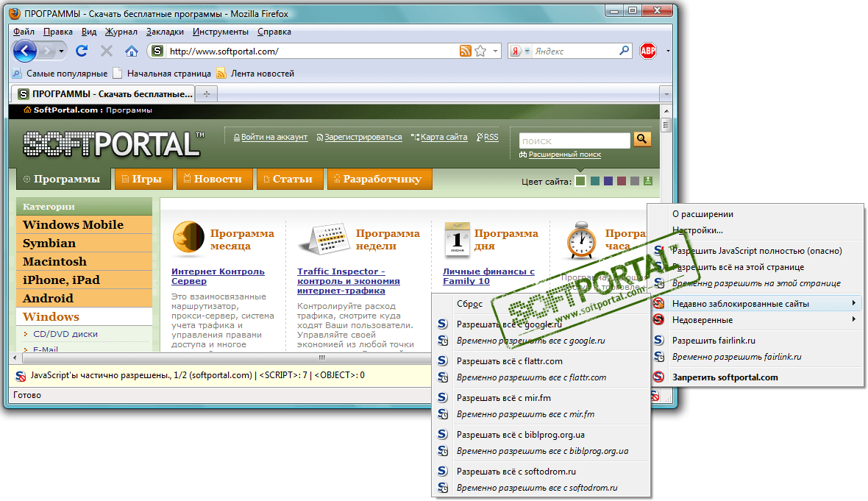Choose Запретить softportal.com menu item
The height and width of the screenshot is (501, 868).
(755, 377)
